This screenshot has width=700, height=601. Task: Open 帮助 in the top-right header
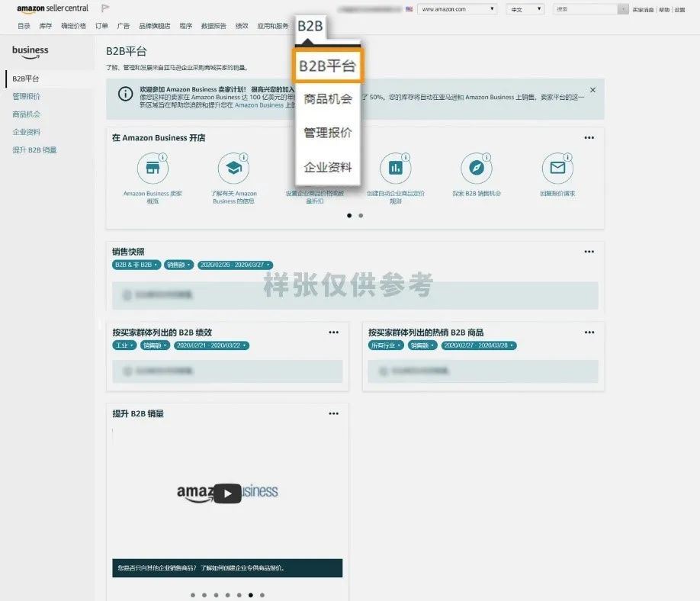pyautogui.click(x=664, y=10)
